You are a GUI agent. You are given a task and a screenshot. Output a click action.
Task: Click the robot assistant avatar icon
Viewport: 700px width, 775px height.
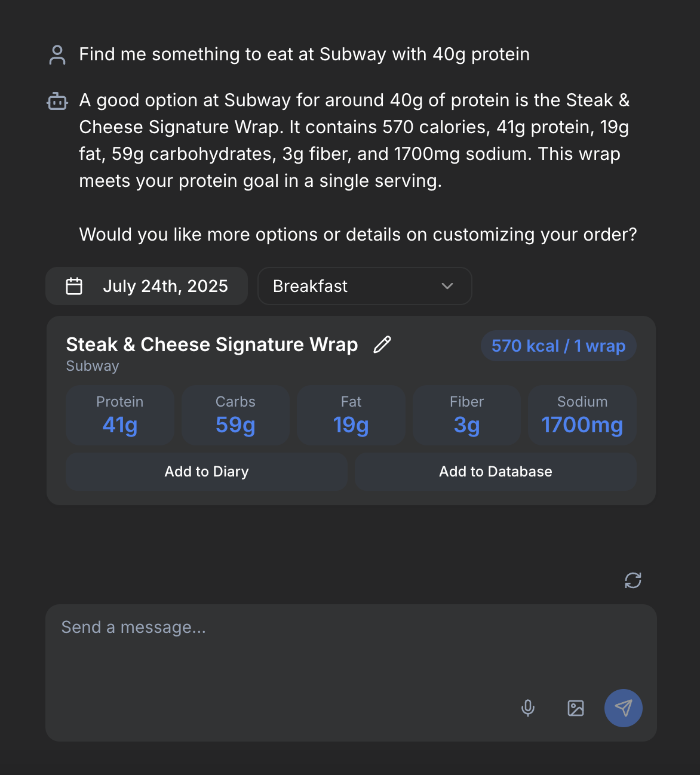coord(57,102)
